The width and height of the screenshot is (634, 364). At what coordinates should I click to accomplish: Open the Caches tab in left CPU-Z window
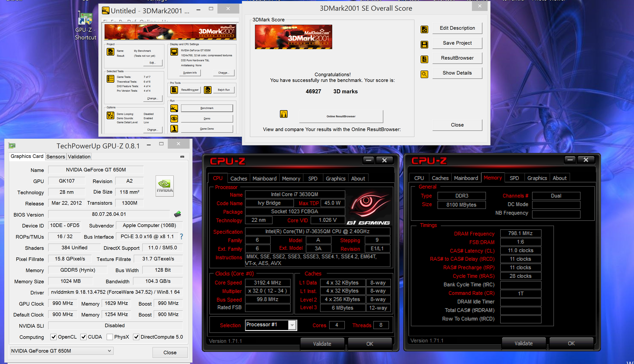coord(238,179)
